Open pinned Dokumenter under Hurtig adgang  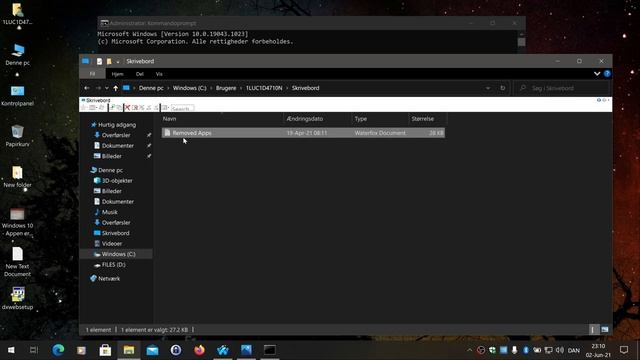click(x=118, y=146)
